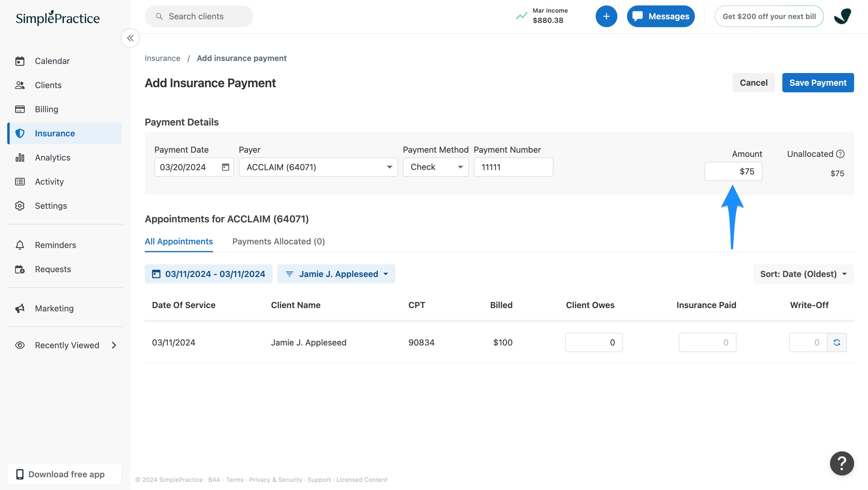Screen dimensions: 868x490
Task: Click the Insurance shield icon
Action: coord(20,133)
